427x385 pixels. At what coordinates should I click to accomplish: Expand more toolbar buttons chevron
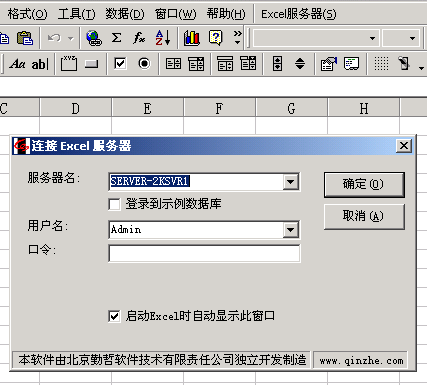237,37
